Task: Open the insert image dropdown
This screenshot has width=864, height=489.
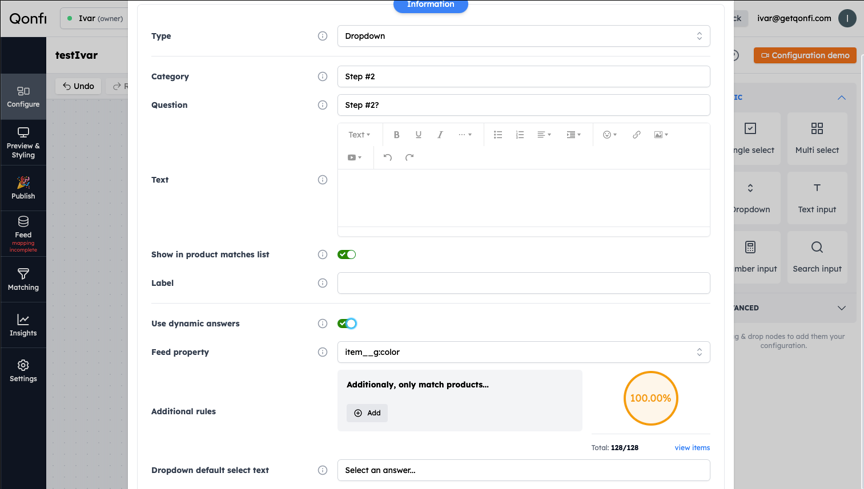Action: click(661, 135)
